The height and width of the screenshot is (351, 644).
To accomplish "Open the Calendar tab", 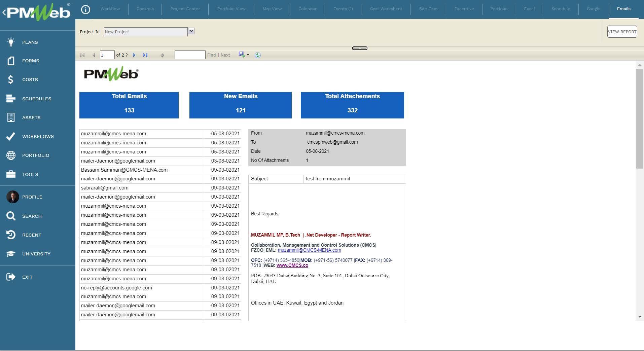I will pos(307,9).
